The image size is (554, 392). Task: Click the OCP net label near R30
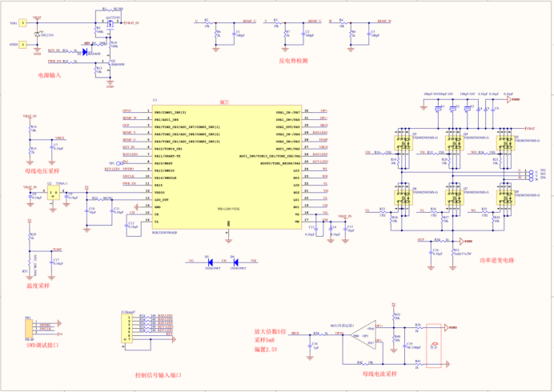421,240
